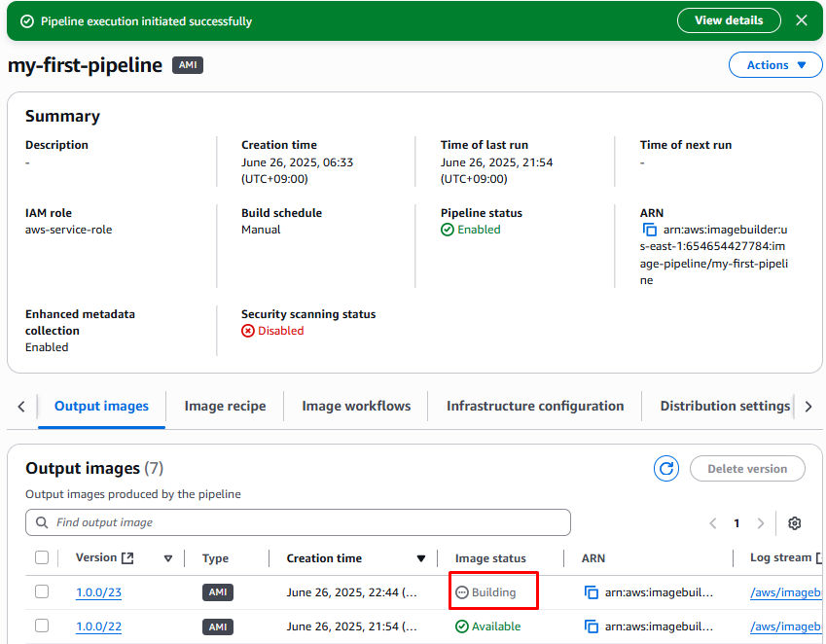Viewport: 826px width, 644px height.
Task: Copy ARN for version 1.0.0/23
Action: (x=591, y=592)
